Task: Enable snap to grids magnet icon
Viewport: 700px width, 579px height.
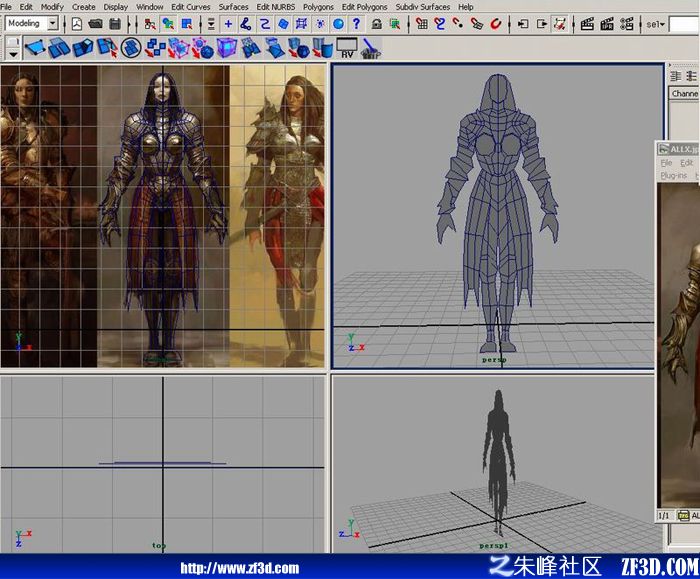Action: tap(421, 24)
